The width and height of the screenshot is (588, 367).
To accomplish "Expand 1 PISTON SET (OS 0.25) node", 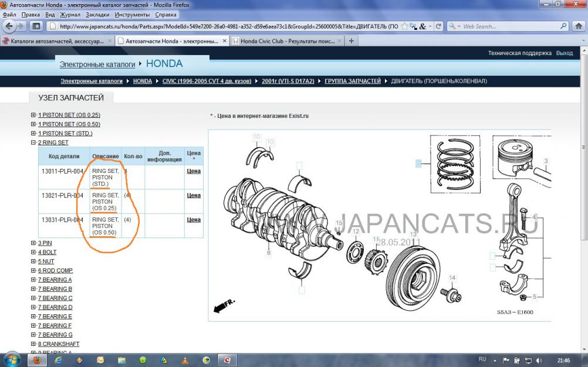I will coord(33,115).
